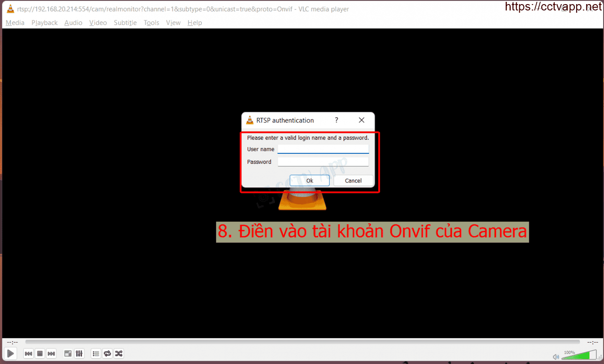Click Ok in RTSP authentication dialog
Viewport: 604px width, 364px height.
[310, 181]
